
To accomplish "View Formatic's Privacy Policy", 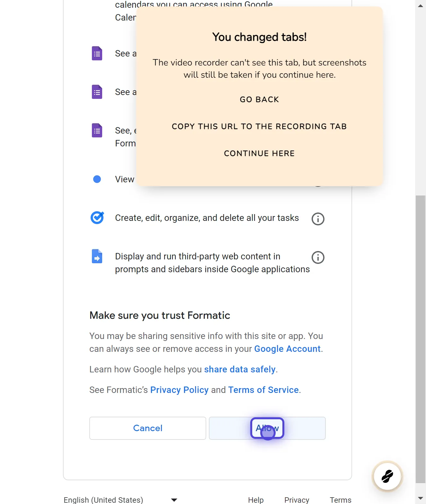I will click(179, 390).
